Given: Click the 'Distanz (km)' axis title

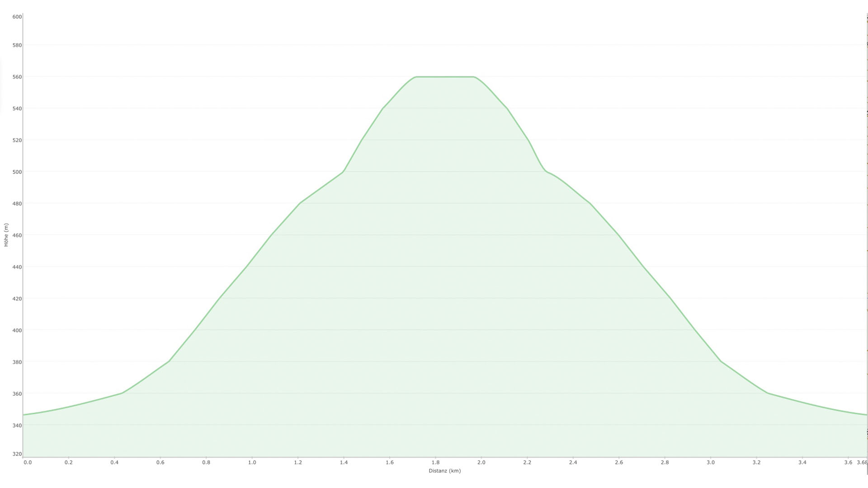Looking at the screenshot, I should click(444, 471).
